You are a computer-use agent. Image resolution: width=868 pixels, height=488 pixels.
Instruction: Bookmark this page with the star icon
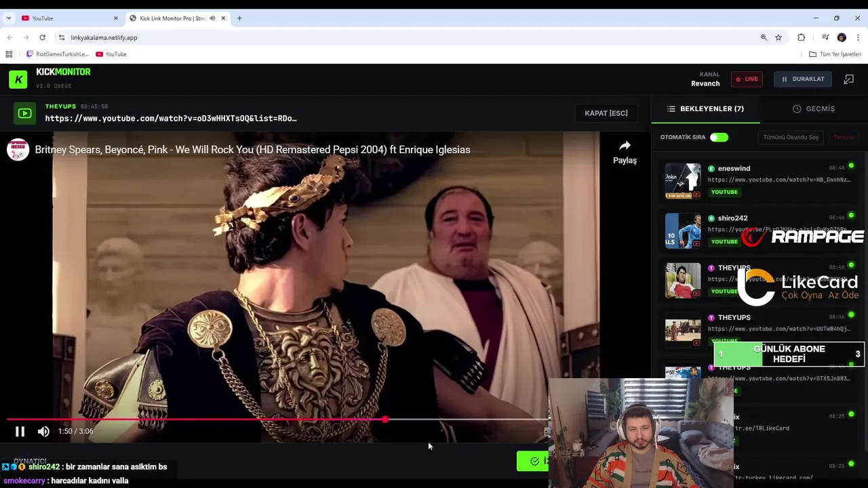click(778, 37)
